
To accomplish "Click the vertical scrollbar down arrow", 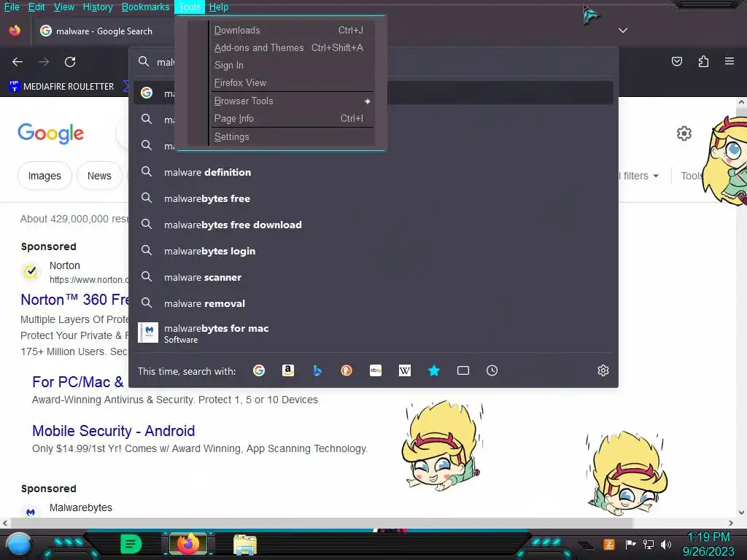I will 741,513.
